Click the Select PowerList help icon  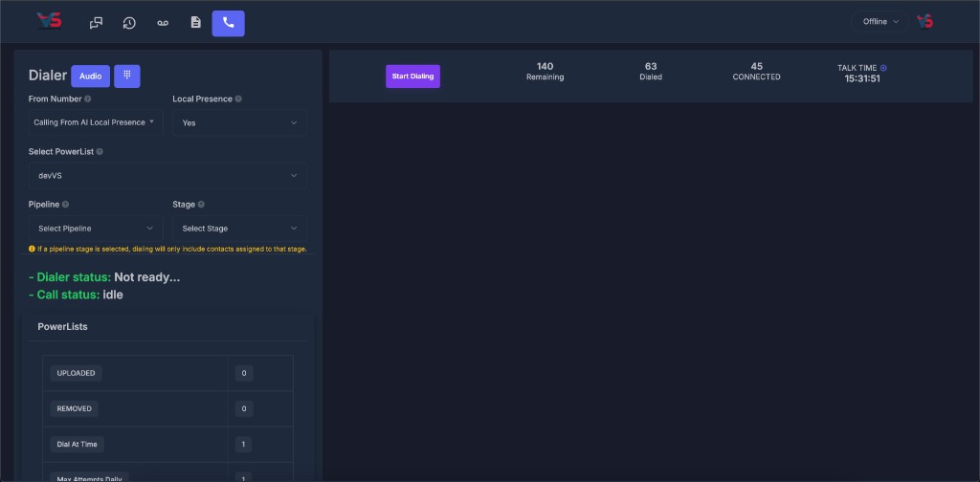pos(100,152)
